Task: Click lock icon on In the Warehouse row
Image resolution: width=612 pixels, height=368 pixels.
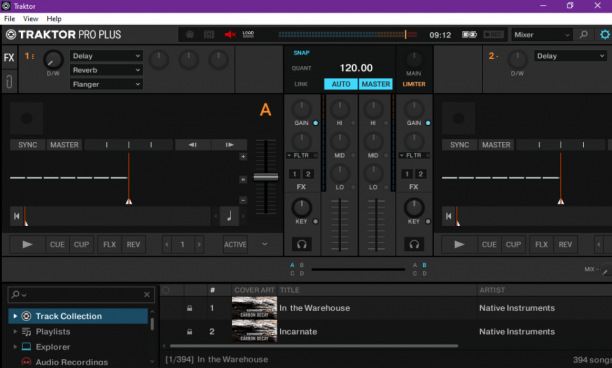Action: coord(189,308)
